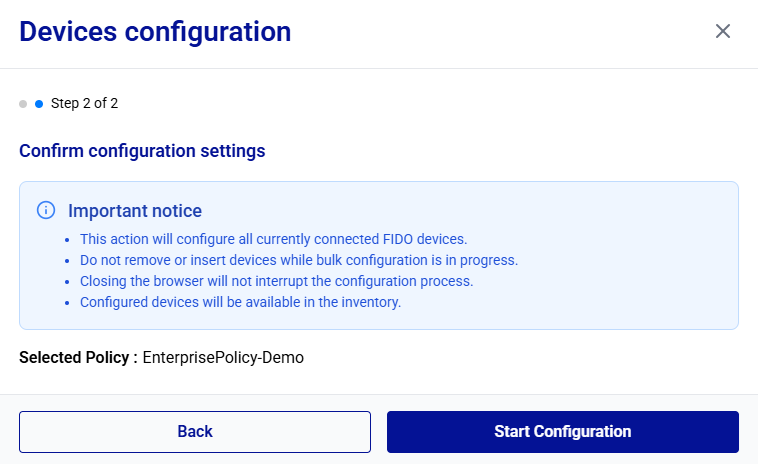Close the Devices configuration dialog

coord(723,31)
